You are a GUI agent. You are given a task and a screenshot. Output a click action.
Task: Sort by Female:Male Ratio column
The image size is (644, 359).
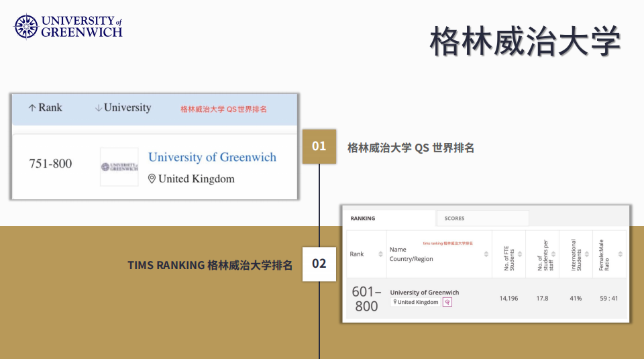click(x=620, y=254)
